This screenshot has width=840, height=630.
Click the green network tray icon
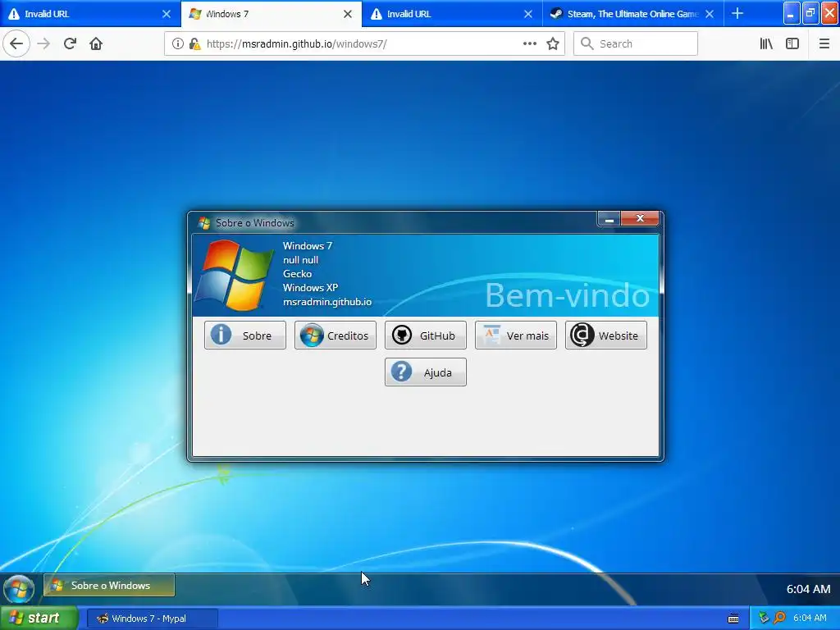pos(764,619)
